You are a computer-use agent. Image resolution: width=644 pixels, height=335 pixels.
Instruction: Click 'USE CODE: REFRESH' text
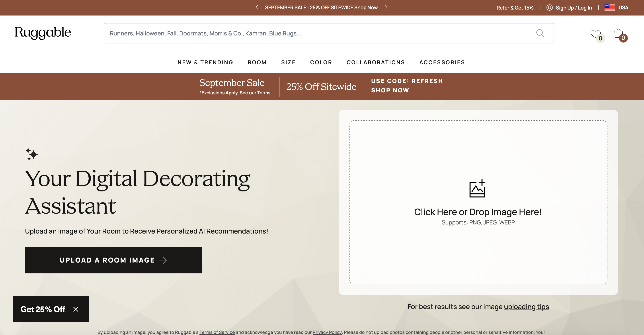[407, 81]
